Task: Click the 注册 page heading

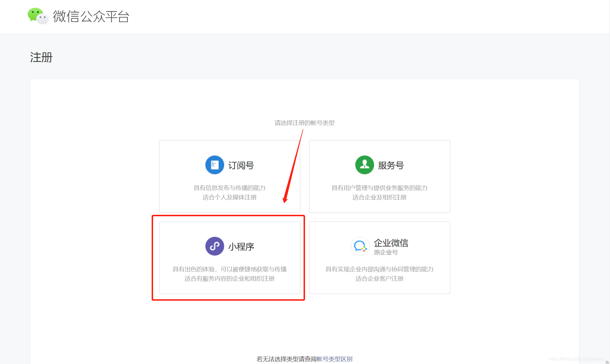Action: point(41,57)
